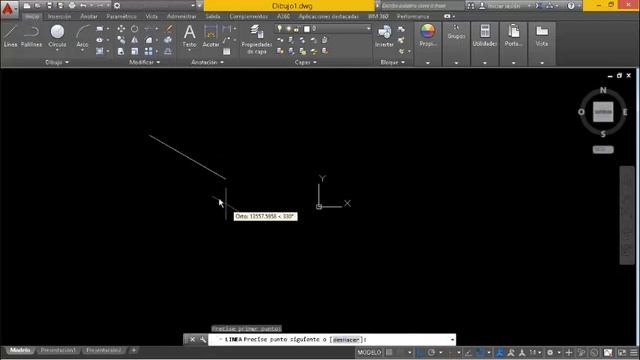Select the Copy tool in Modificar

121,40
